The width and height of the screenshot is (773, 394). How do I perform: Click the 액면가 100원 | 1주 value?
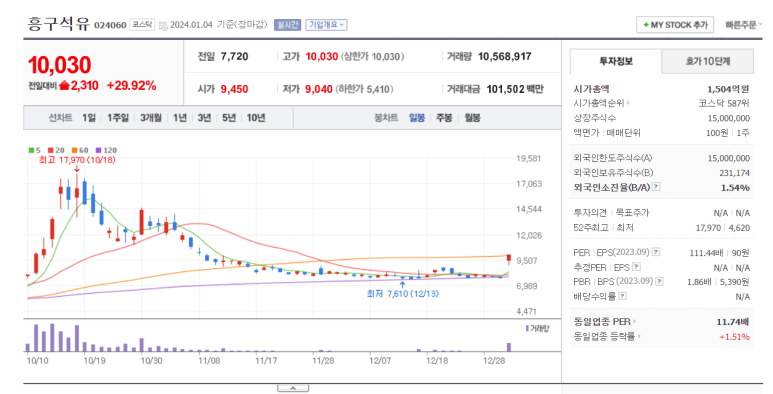728,133
